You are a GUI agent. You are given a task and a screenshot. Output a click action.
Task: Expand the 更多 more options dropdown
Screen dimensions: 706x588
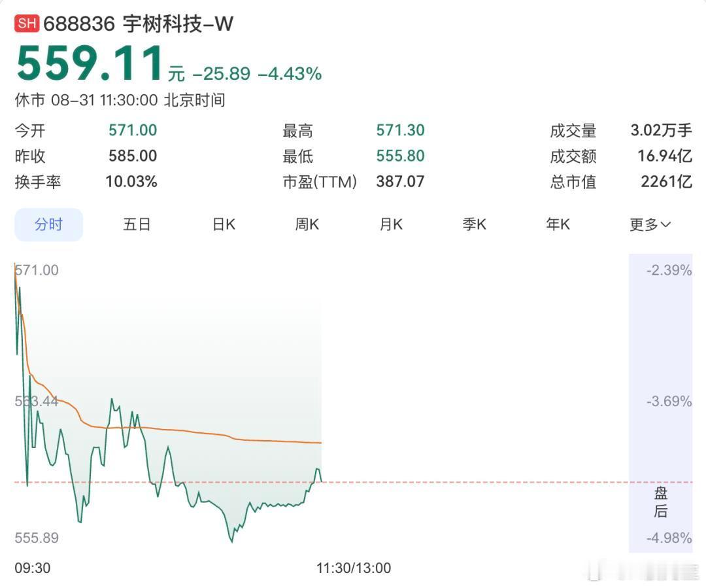[x=650, y=224]
